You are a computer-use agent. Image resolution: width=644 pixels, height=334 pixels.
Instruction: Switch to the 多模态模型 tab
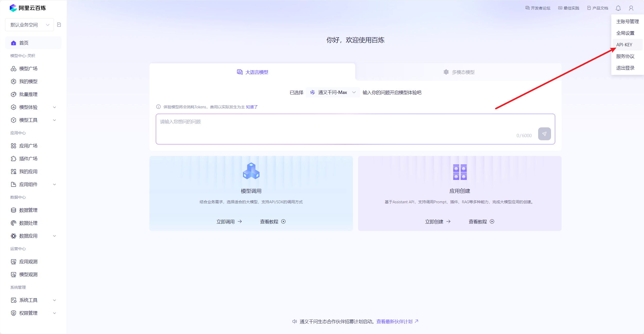[459, 72]
